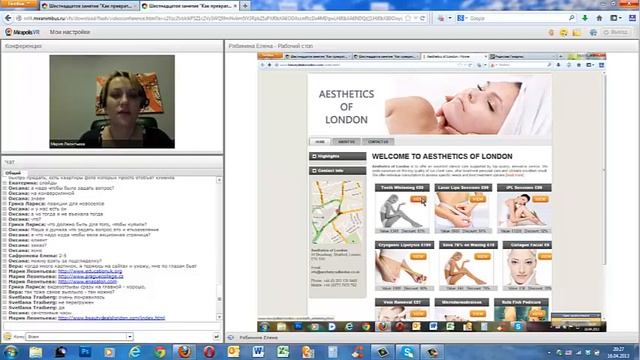This screenshot has width=640, height=360.
Task: Click the HOME tab on the Aesthetics site
Action: [x=320, y=142]
